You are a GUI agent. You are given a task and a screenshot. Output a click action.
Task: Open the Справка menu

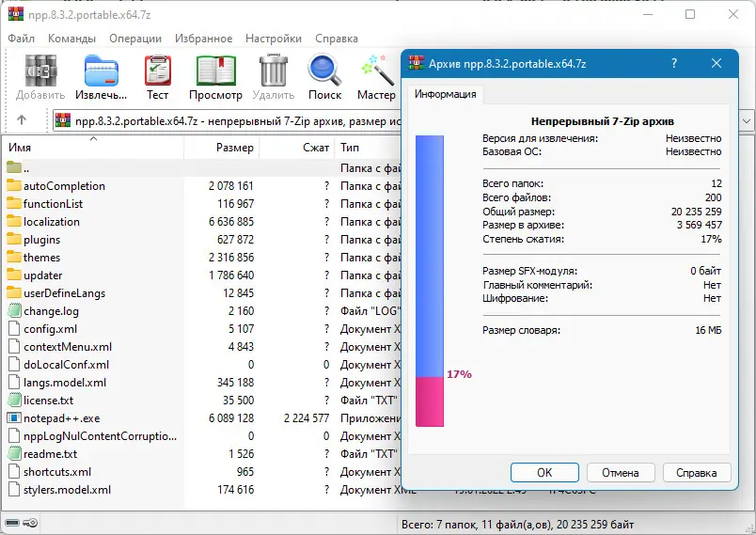[337, 39]
